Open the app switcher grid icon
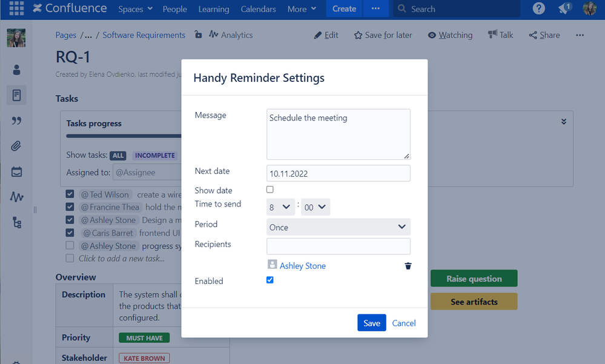The image size is (605, 364). click(16, 8)
